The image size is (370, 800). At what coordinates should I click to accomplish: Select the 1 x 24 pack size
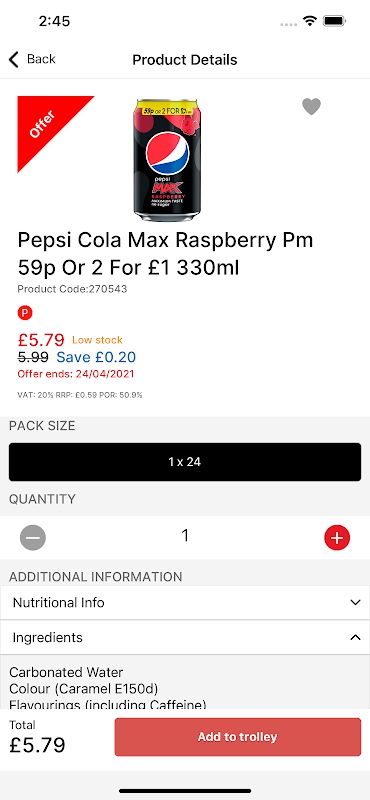tap(185, 462)
